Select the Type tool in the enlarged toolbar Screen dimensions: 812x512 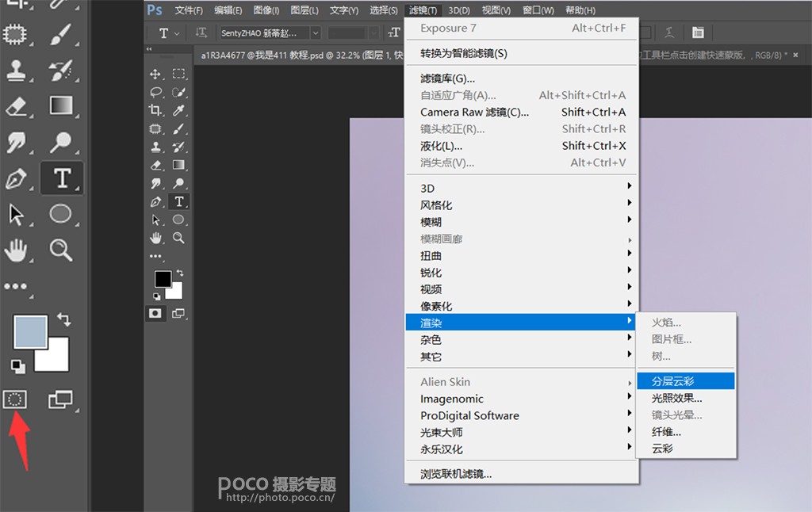coord(62,178)
